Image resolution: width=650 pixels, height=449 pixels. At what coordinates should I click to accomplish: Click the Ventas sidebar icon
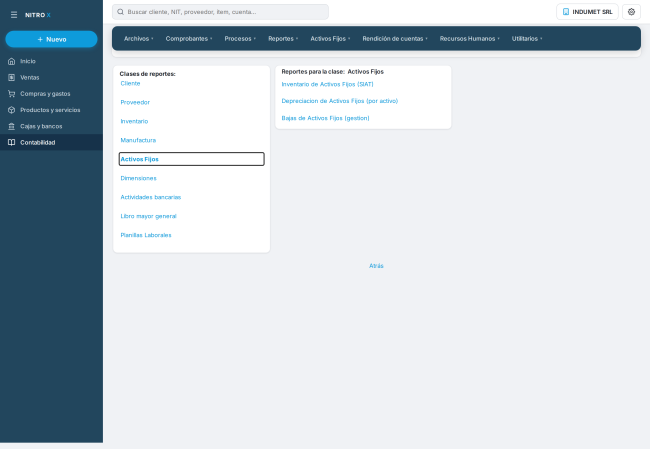[x=12, y=78]
